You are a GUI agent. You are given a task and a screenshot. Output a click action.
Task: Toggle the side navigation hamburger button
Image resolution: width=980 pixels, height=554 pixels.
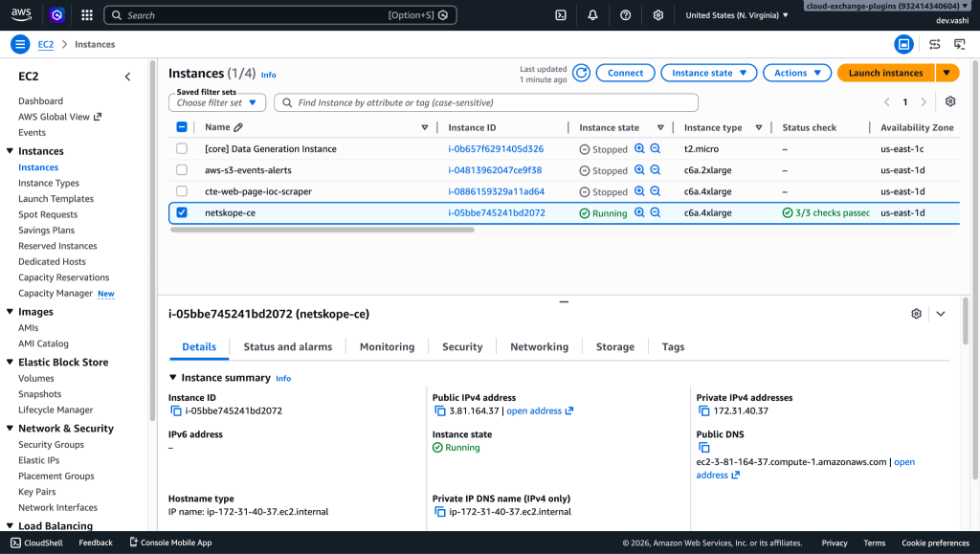pos(20,44)
